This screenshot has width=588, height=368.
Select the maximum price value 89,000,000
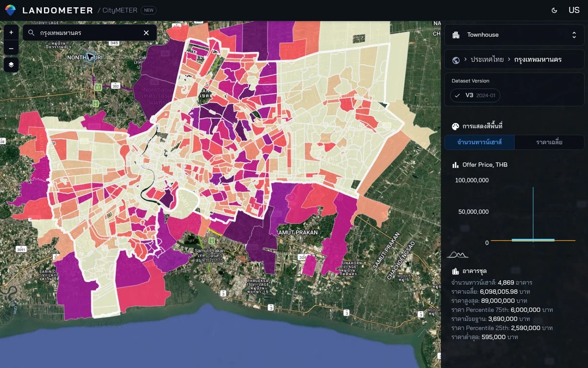tap(497, 300)
